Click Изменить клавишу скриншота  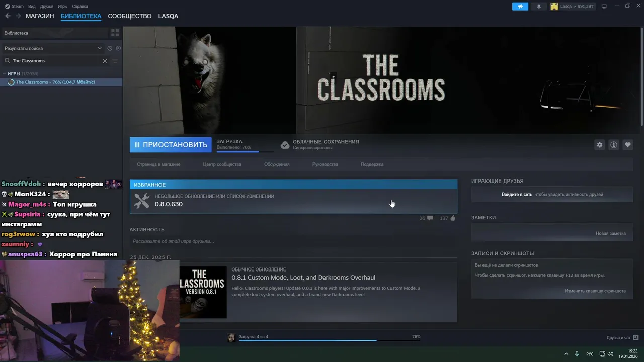pos(595,291)
